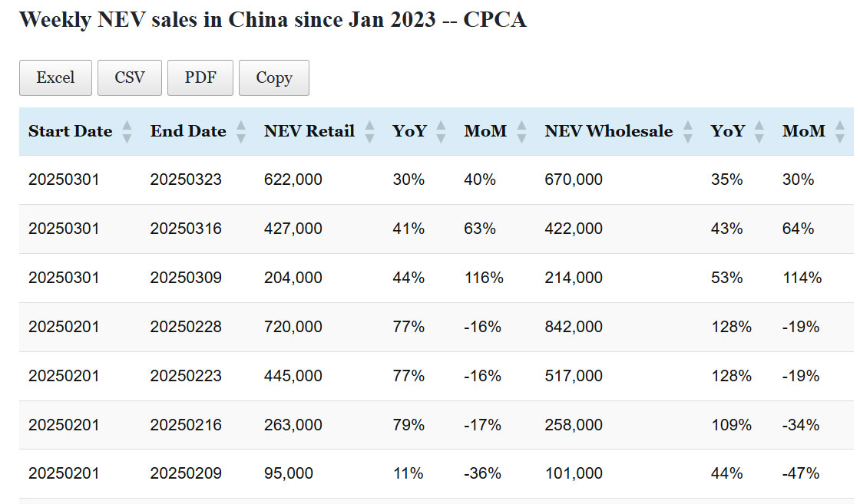Click the 116% MoM cell
The height and width of the screenshot is (504, 860).
[484, 278]
